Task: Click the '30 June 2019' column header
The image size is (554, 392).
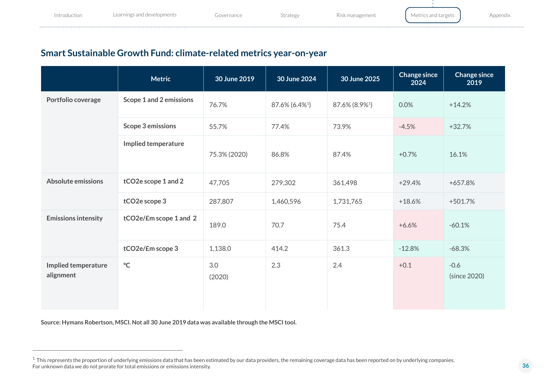Action: pos(235,79)
